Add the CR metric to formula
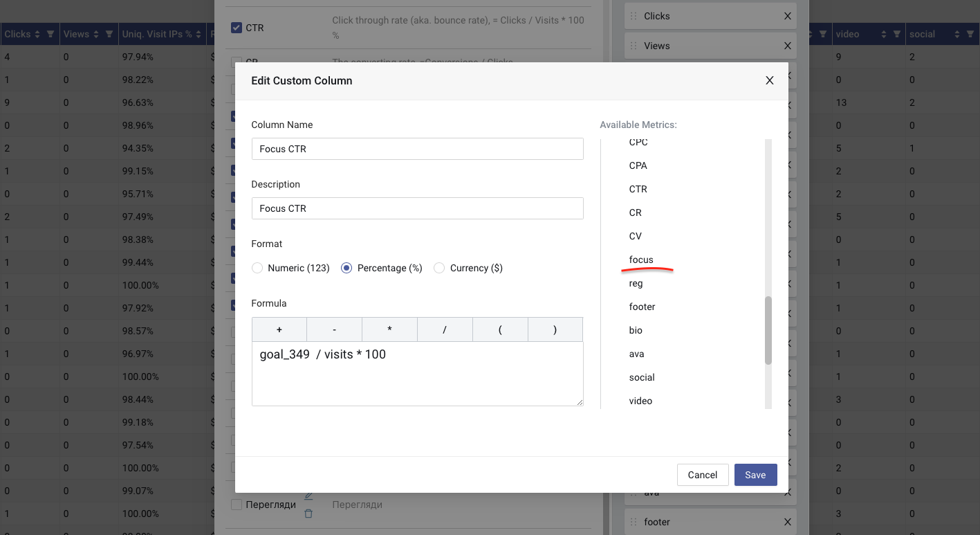This screenshot has width=980, height=535. [x=636, y=212]
